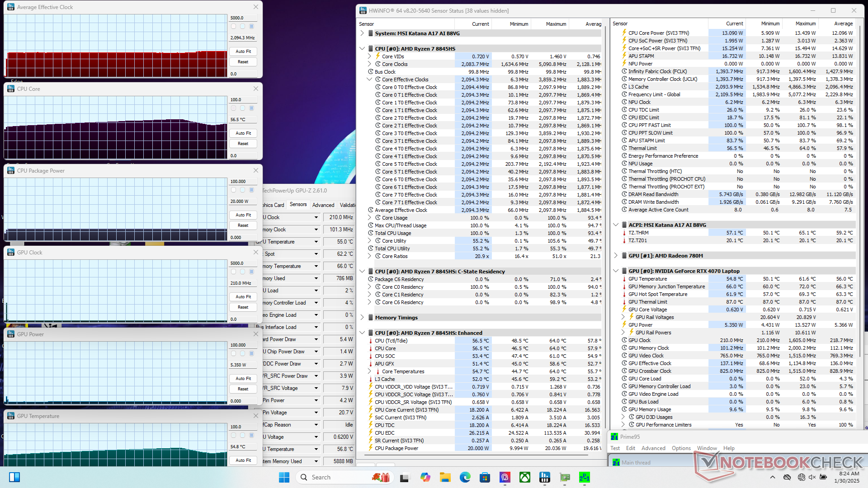The width and height of the screenshot is (868, 488).
Task: Open Microsoft Edge from taskbar
Action: pos(465,477)
